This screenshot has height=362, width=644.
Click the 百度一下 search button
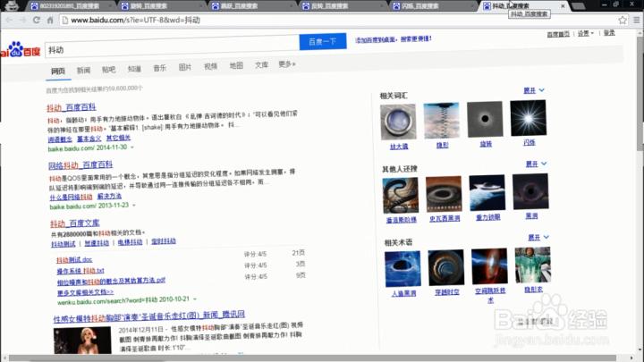[323, 41]
